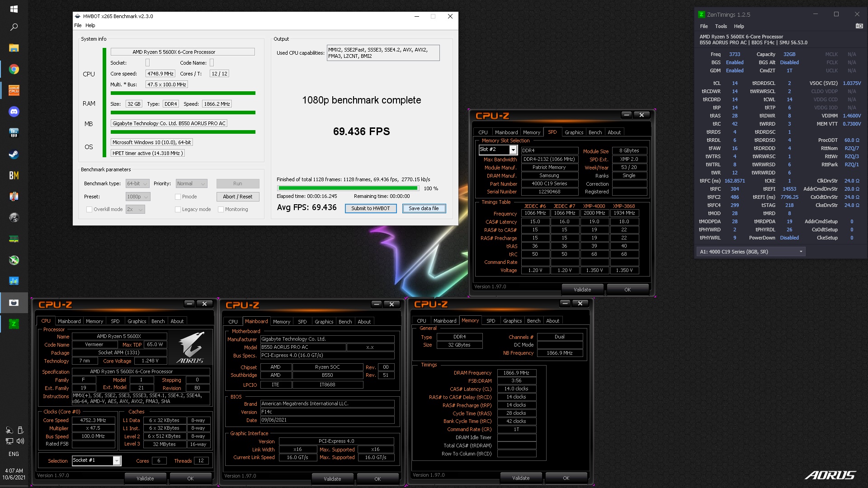Click the green RAM info bar
The image size is (868, 488).
tap(183, 113)
